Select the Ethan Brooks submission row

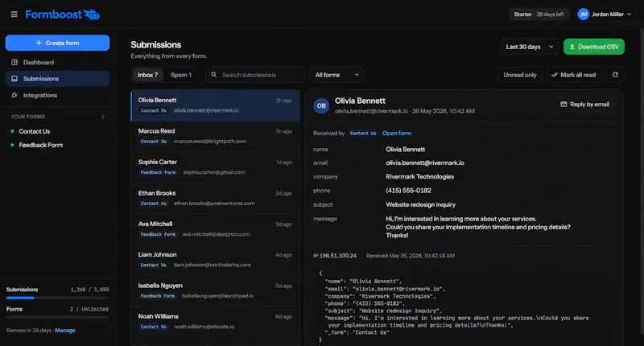click(x=215, y=198)
